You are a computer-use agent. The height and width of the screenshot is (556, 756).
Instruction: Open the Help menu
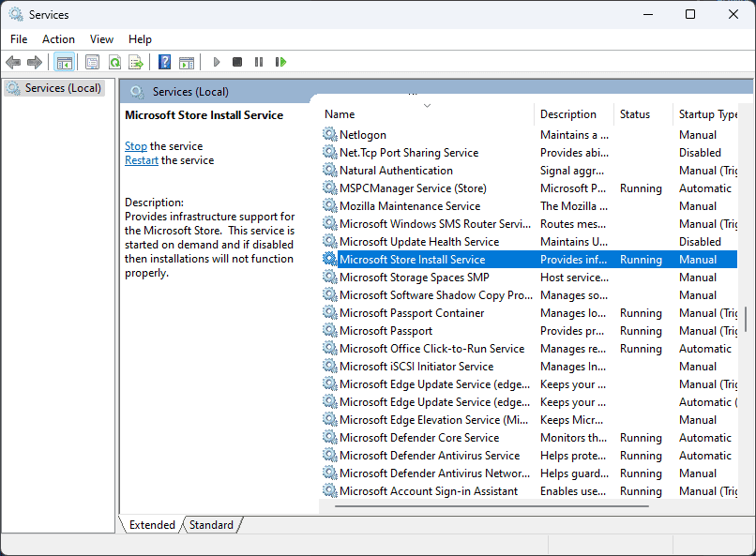pyautogui.click(x=140, y=39)
